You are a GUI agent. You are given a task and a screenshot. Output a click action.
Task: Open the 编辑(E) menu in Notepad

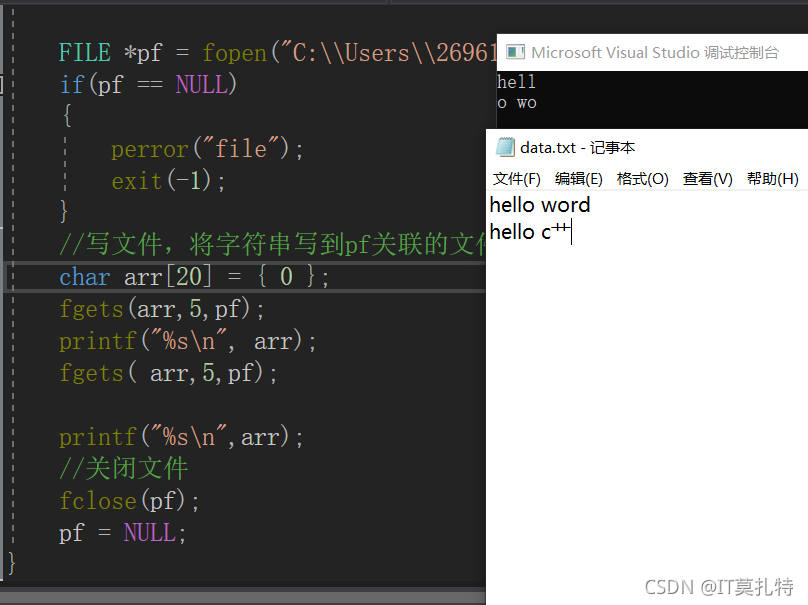578,179
